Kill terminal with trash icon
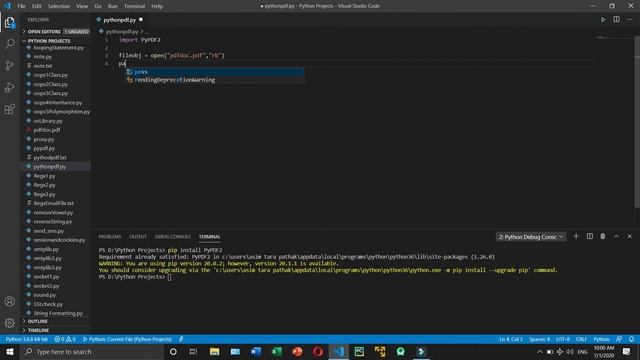 [603, 236]
